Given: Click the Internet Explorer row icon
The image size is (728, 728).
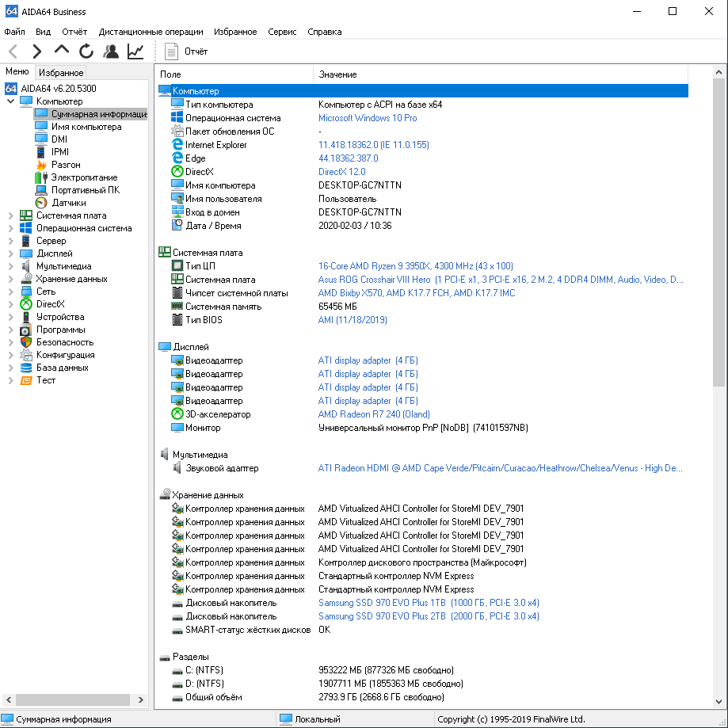Looking at the screenshot, I should point(177,144).
